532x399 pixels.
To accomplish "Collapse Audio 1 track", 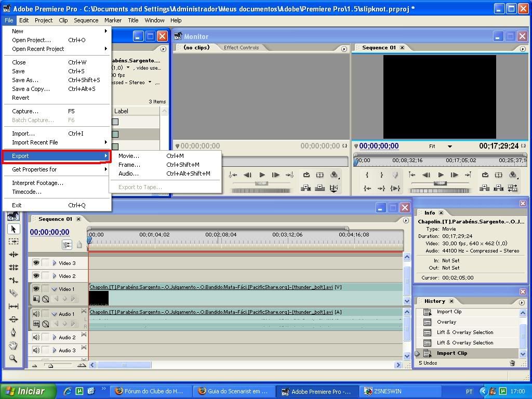I will click(54, 314).
